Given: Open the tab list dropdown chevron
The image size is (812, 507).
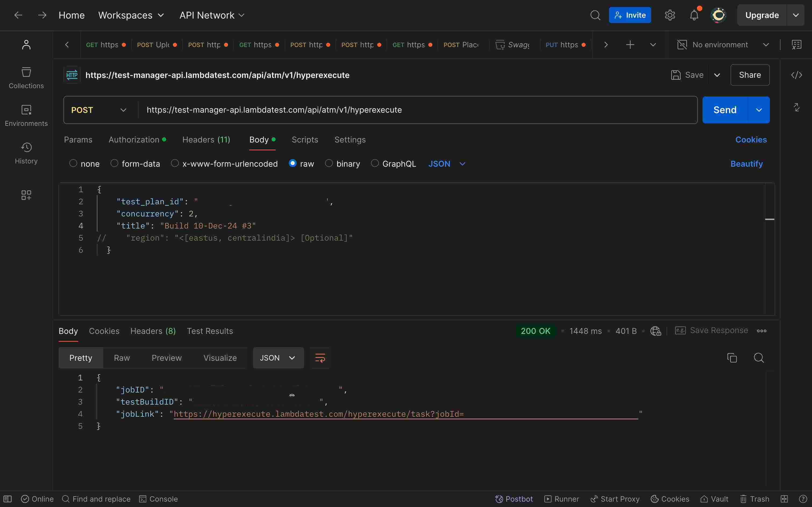Looking at the screenshot, I should tap(653, 45).
